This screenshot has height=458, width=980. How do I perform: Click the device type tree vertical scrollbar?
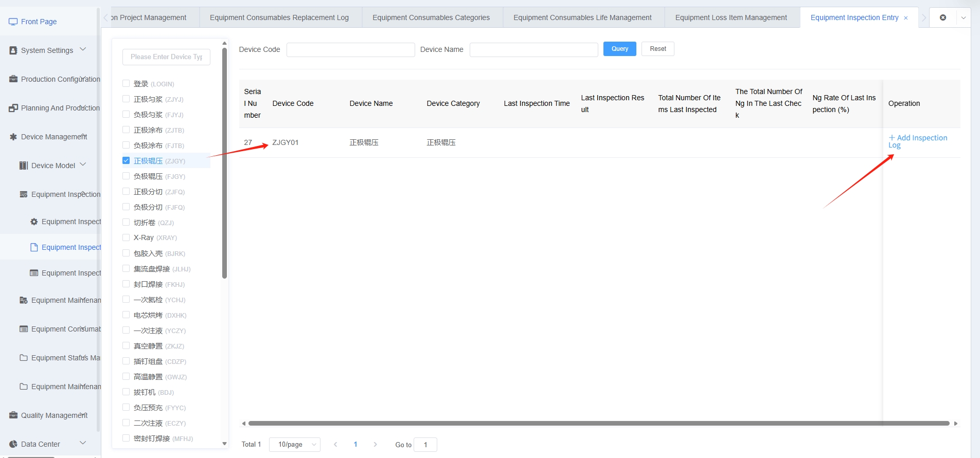click(x=224, y=163)
